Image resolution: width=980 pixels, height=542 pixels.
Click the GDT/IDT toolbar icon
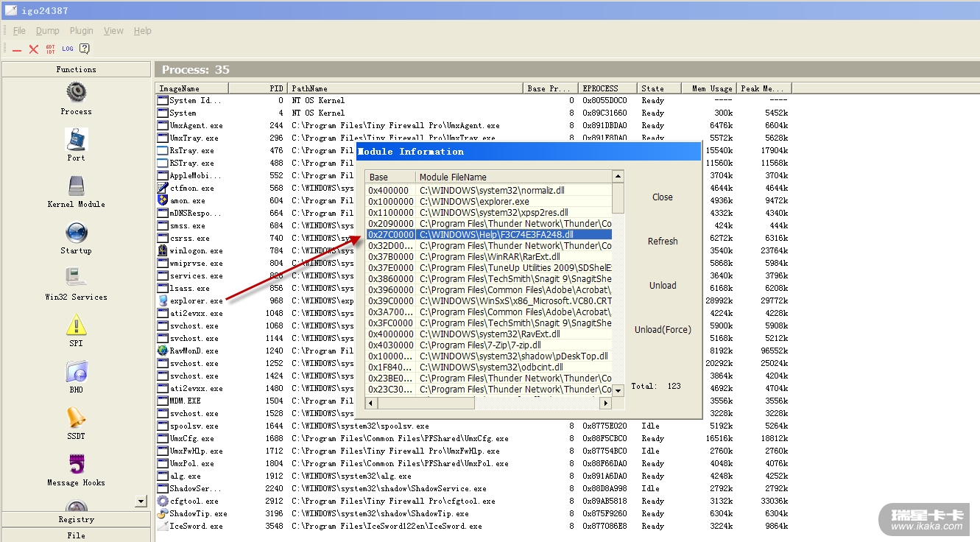(50, 49)
